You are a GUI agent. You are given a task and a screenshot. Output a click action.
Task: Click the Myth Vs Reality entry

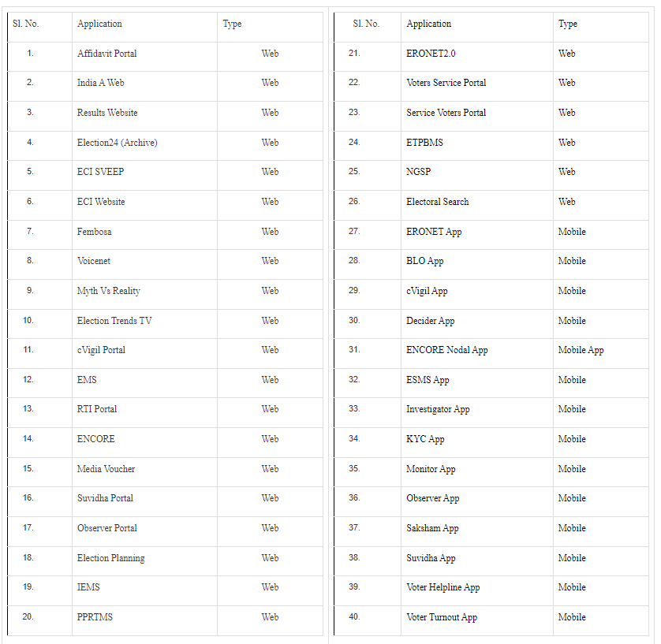pos(109,291)
